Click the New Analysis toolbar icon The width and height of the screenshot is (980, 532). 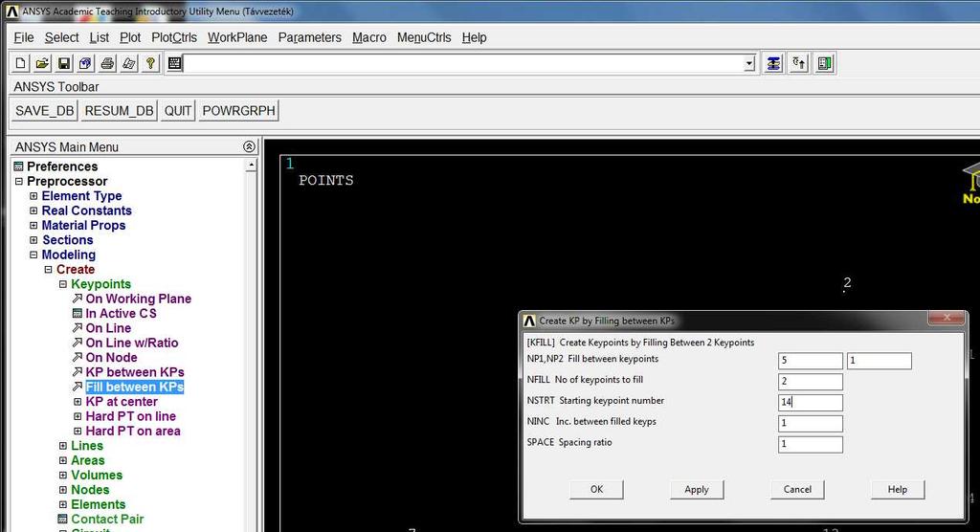[x=21, y=63]
